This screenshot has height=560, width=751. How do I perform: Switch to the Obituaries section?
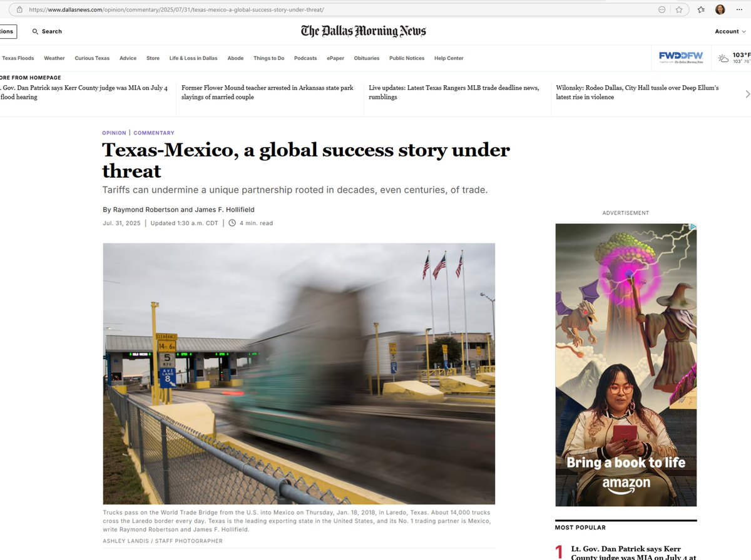tap(367, 58)
